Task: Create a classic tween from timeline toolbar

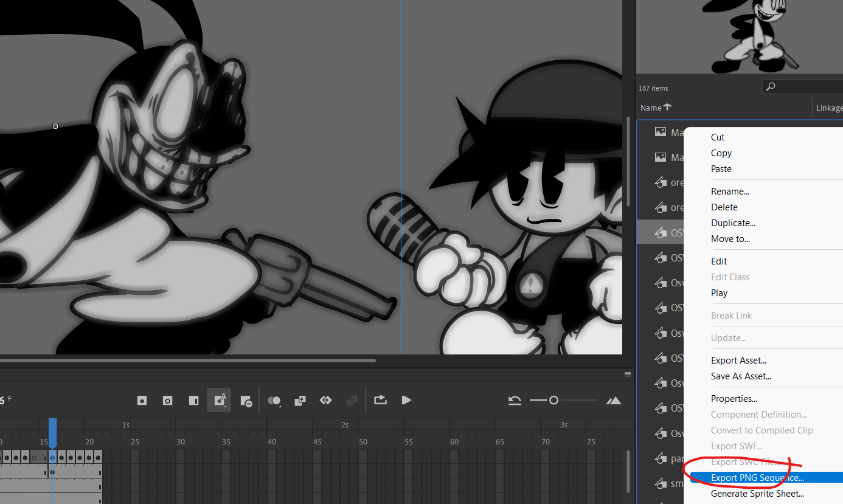Action: click(325, 400)
